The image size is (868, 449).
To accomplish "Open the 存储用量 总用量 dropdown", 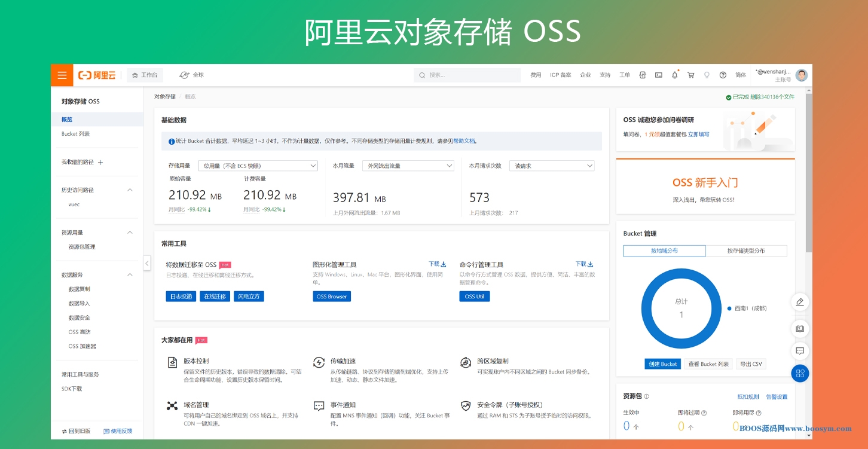I will (258, 166).
